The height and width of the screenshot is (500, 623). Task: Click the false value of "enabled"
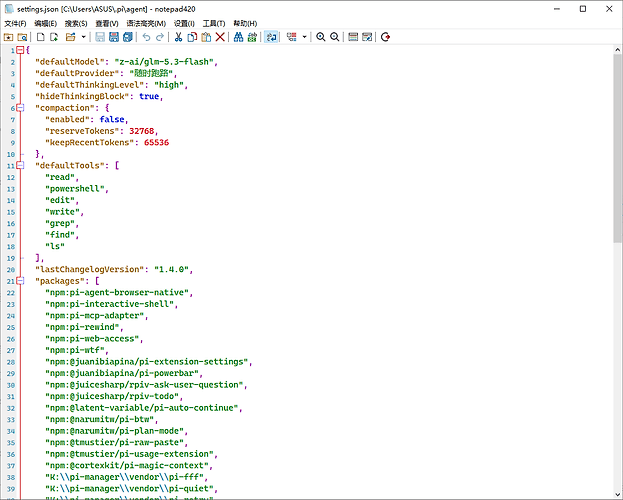coord(112,119)
